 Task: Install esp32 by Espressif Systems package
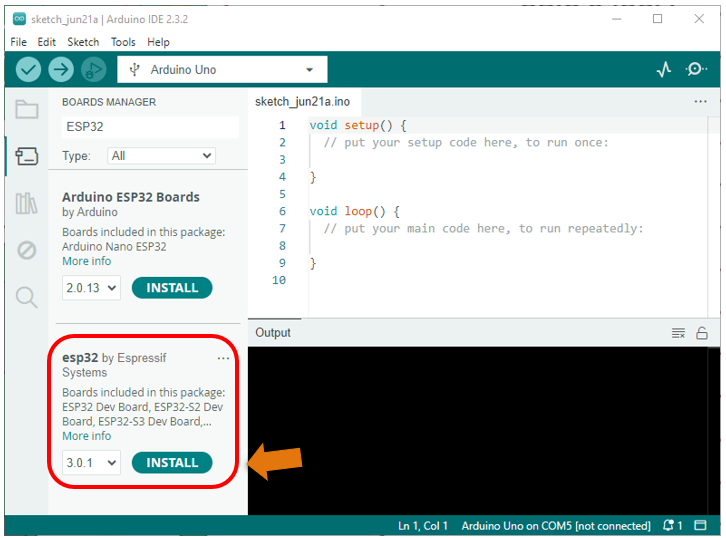(x=172, y=463)
